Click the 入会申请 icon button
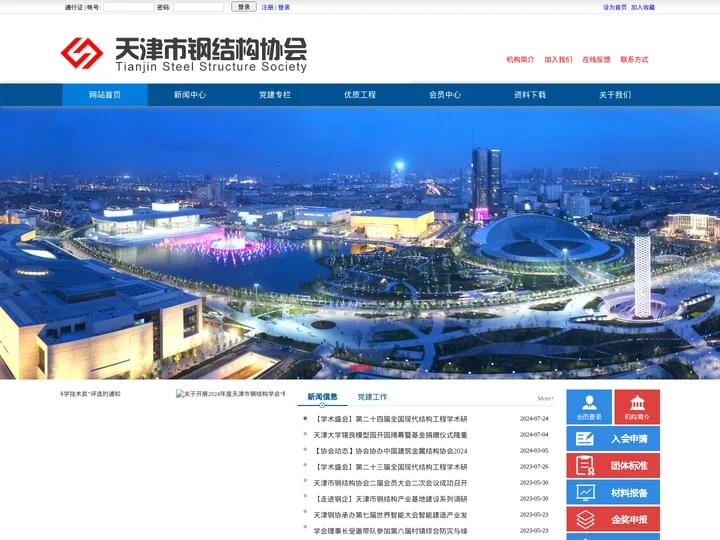This screenshot has height=540, width=720. [x=613, y=439]
